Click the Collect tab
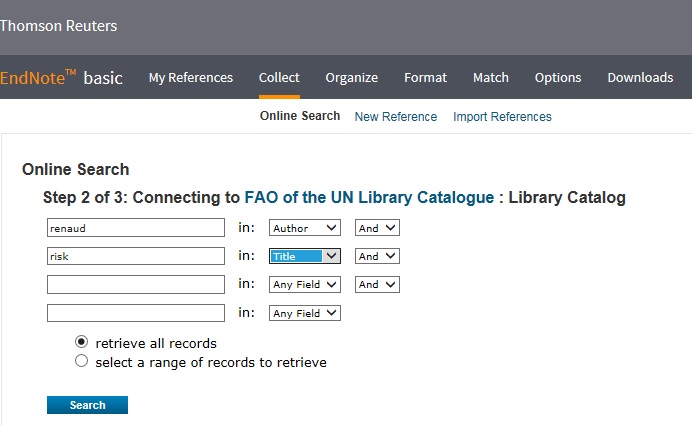 pos(279,78)
